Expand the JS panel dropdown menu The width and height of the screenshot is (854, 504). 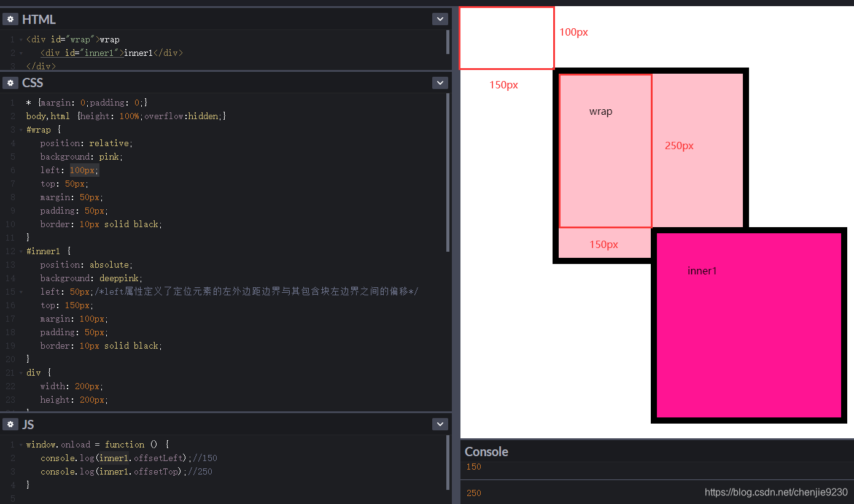[440, 424]
